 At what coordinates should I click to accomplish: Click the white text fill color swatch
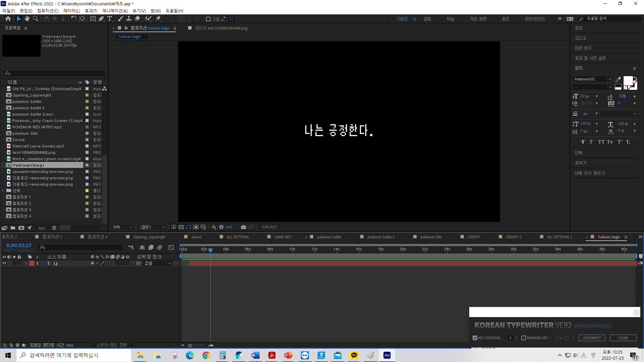(628, 81)
